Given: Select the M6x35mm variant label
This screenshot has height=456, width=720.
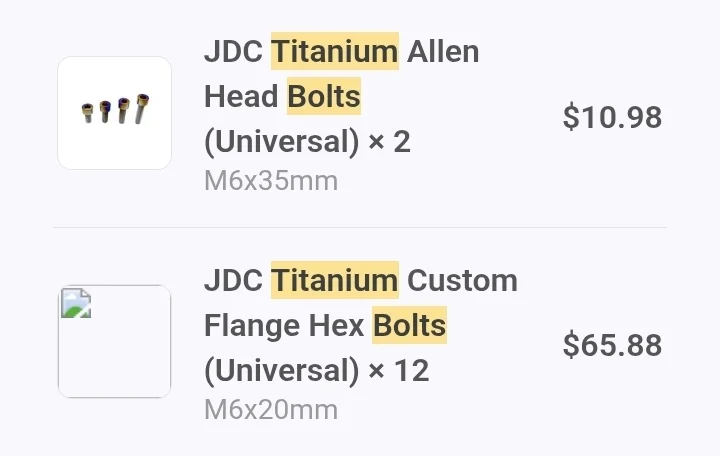Looking at the screenshot, I should pos(271,180).
